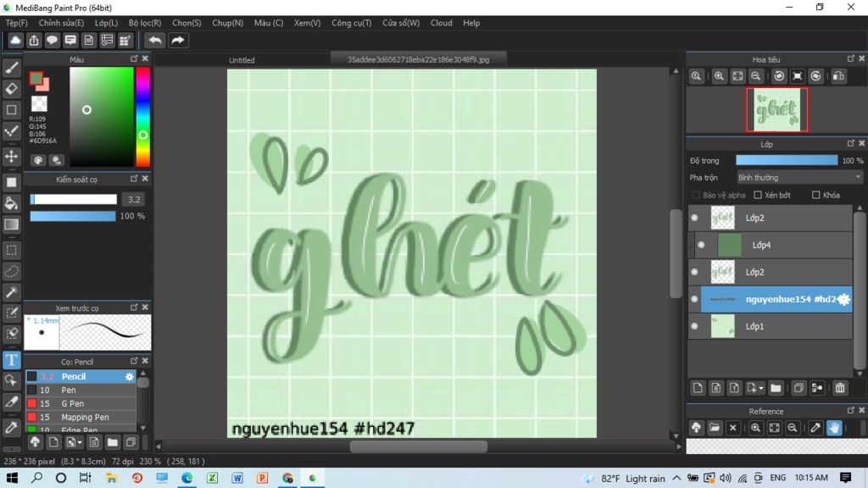The width and height of the screenshot is (868, 488).
Task: Select the Magic Wand tool
Action: click(x=11, y=292)
